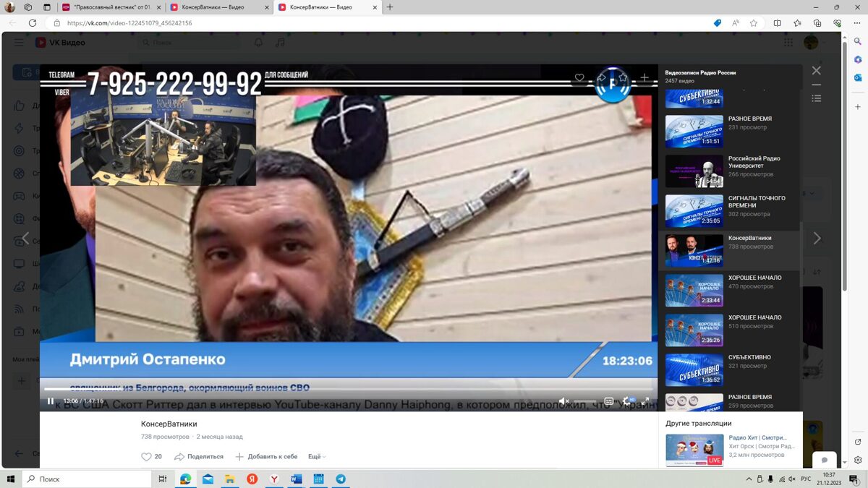This screenshot has width=868, height=488.
Task: Go back in browser history
Action: tap(12, 23)
